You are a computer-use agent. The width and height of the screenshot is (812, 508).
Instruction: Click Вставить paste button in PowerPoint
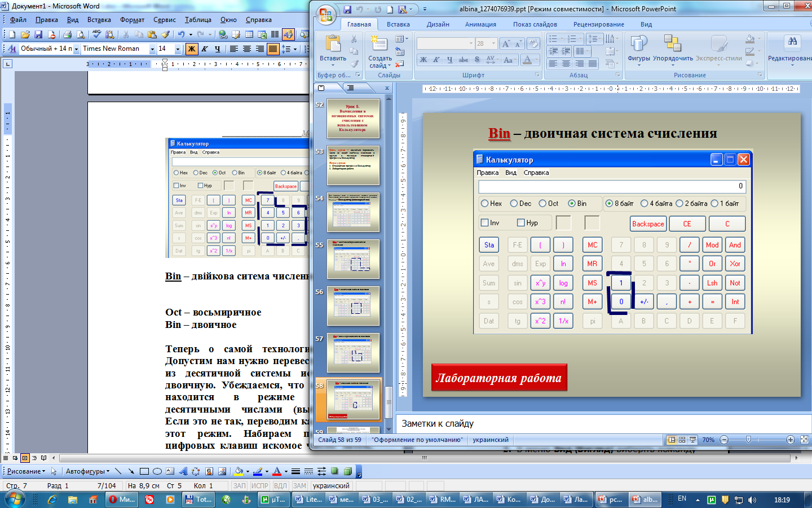[x=333, y=51]
